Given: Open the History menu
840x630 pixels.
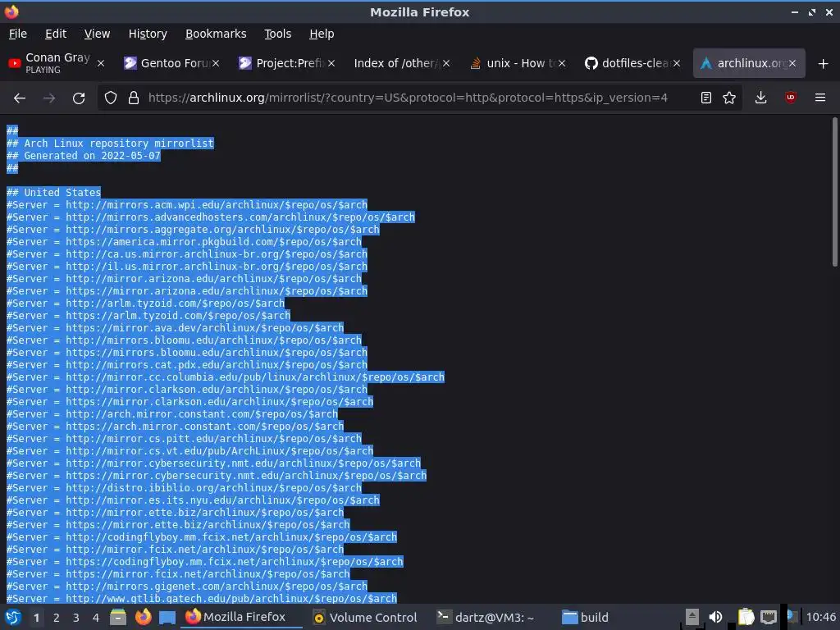Looking at the screenshot, I should (x=148, y=34).
